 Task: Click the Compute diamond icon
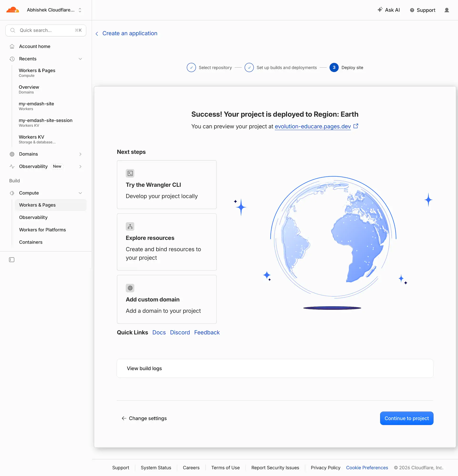pyautogui.click(x=12, y=193)
